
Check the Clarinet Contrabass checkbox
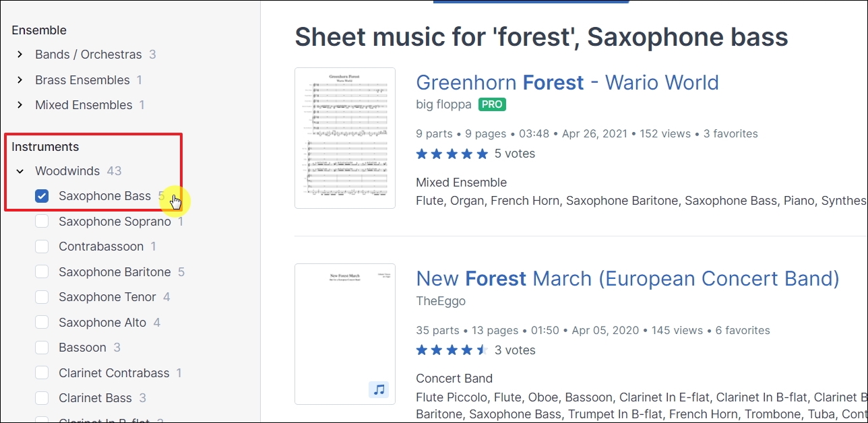[x=42, y=373]
